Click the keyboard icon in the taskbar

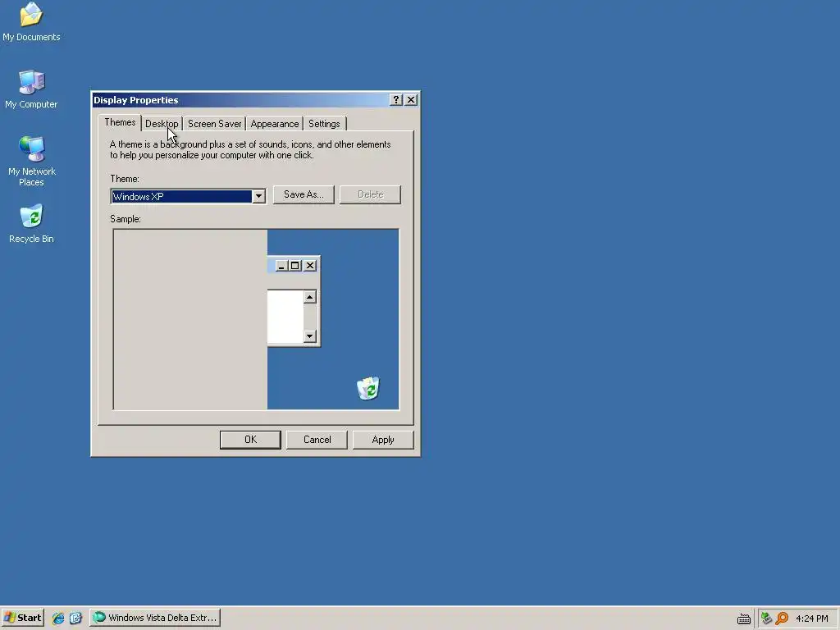pyautogui.click(x=743, y=619)
